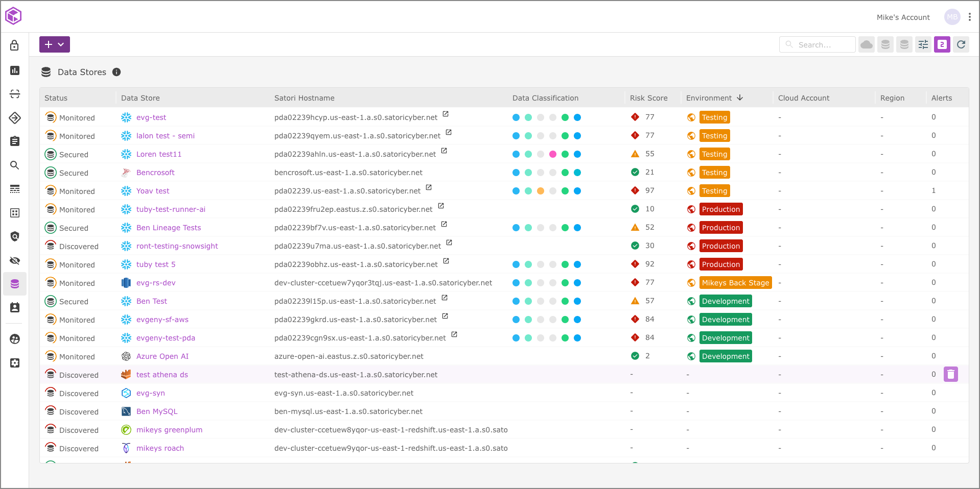
Task: Open the Ben Lineage Tests data store
Action: (169, 228)
